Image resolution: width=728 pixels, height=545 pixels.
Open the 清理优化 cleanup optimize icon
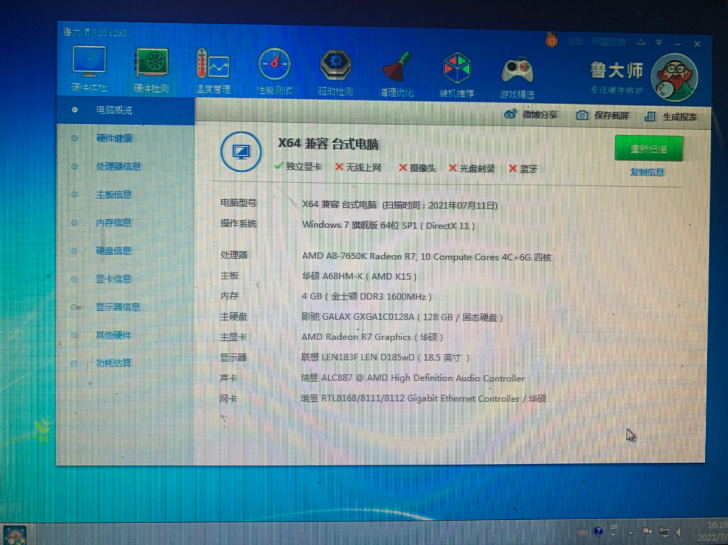pyautogui.click(x=396, y=74)
